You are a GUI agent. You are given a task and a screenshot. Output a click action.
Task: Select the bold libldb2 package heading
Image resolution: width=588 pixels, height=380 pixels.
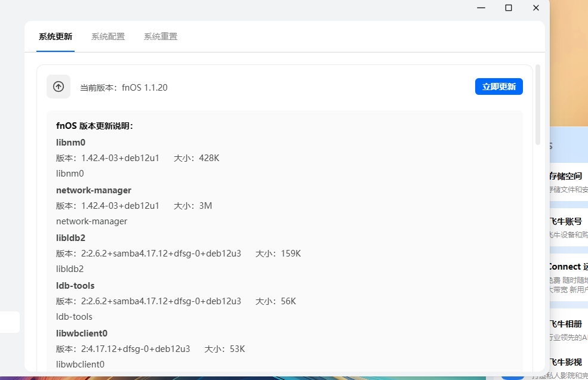click(71, 238)
